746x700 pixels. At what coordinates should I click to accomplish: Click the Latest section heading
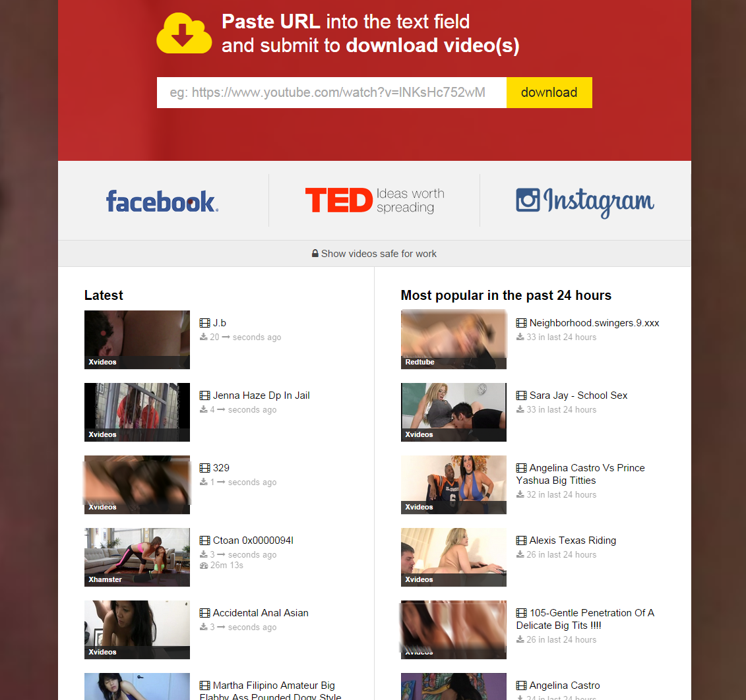pos(104,295)
